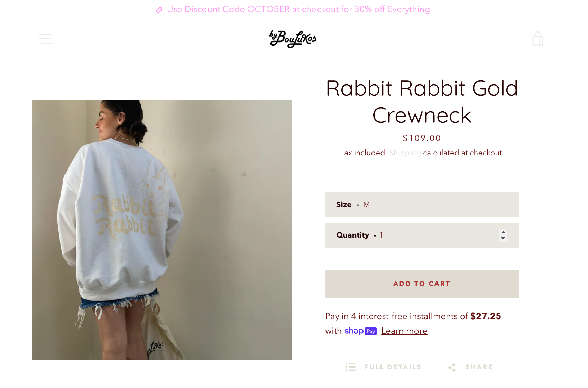The height and width of the screenshot is (388, 588).
Task: Open the Rabbit Rabbit crewneck product photo
Action: point(162,230)
